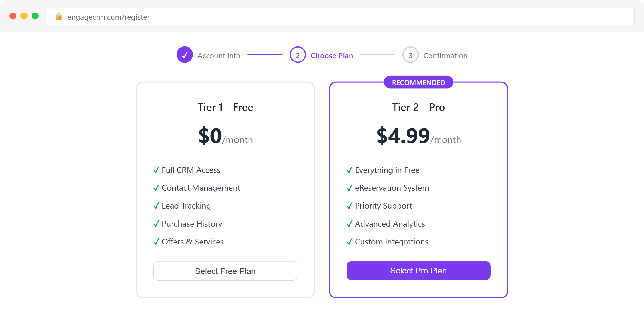The image size is (644, 317).
Task: Click the checkmark beside Advanced Analytics
Action: (x=349, y=224)
